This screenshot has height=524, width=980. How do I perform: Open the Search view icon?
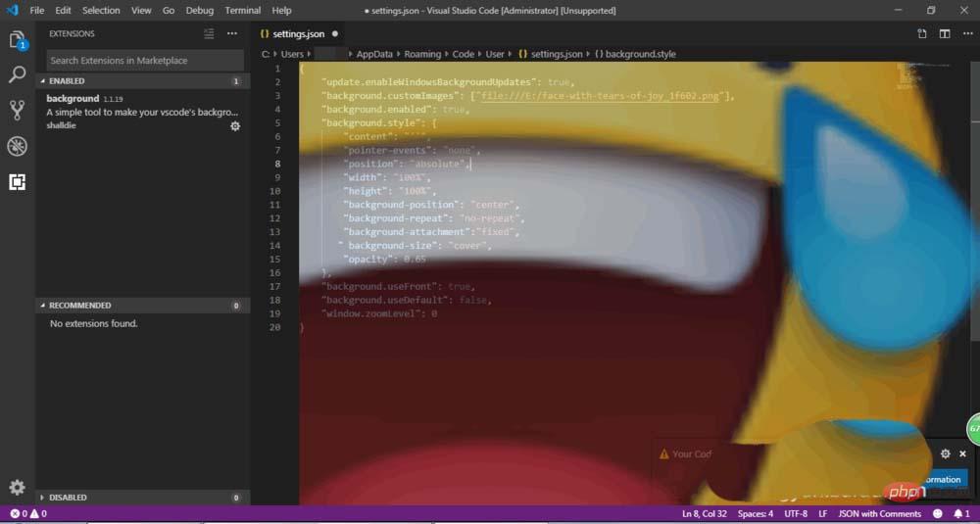click(18, 74)
